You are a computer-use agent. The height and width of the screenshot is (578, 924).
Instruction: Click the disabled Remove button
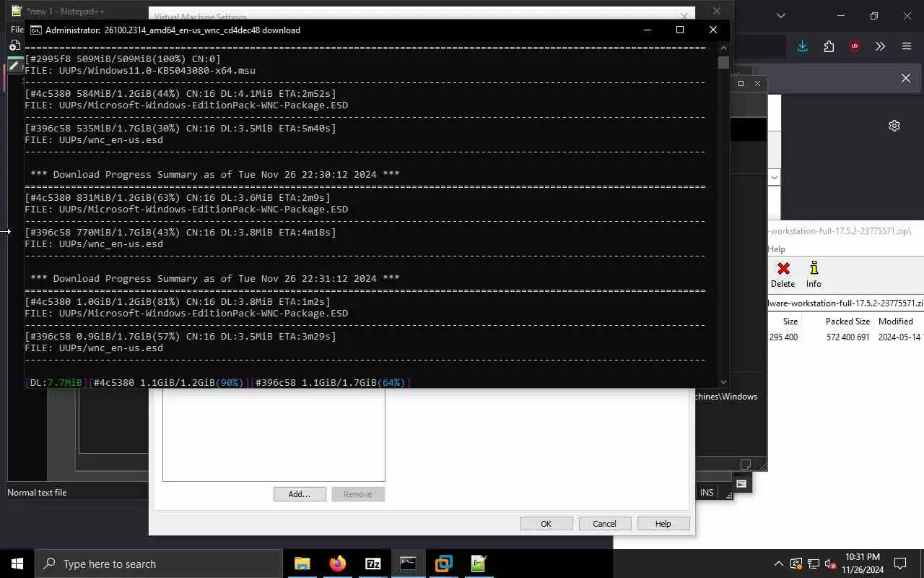pos(358,494)
